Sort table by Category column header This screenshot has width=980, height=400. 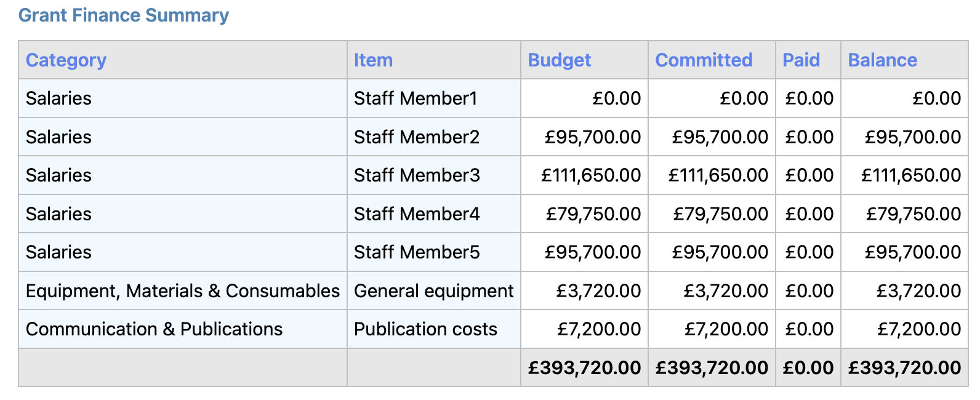click(66, 60)
